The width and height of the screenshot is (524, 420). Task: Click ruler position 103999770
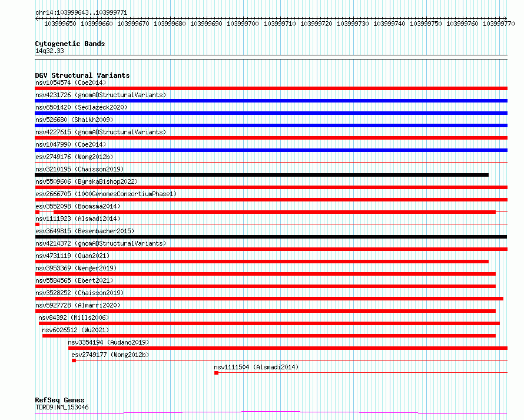499,24
